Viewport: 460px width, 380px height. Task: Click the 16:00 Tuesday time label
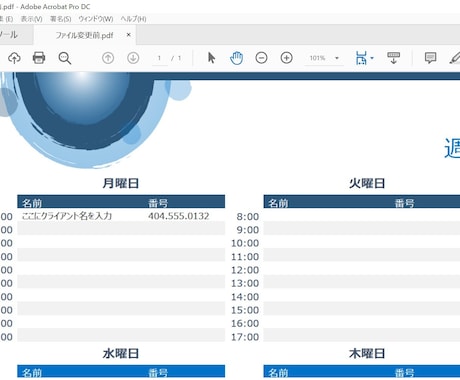point(245,323)
